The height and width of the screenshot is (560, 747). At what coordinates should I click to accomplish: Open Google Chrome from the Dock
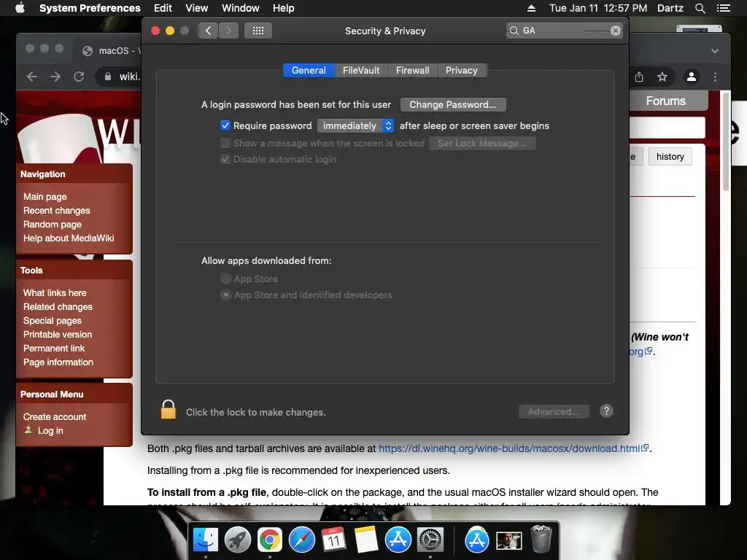(x=270, y=540)
